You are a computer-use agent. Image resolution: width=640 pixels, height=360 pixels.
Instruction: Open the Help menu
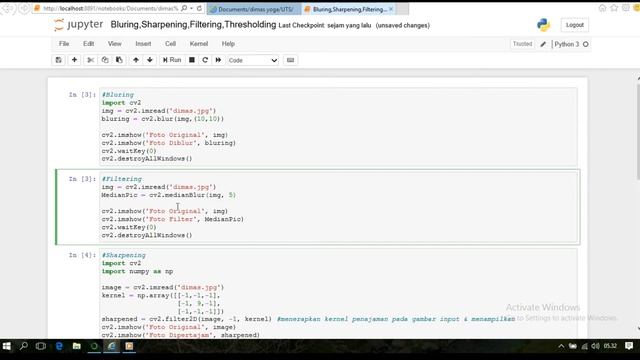point(228,44)
